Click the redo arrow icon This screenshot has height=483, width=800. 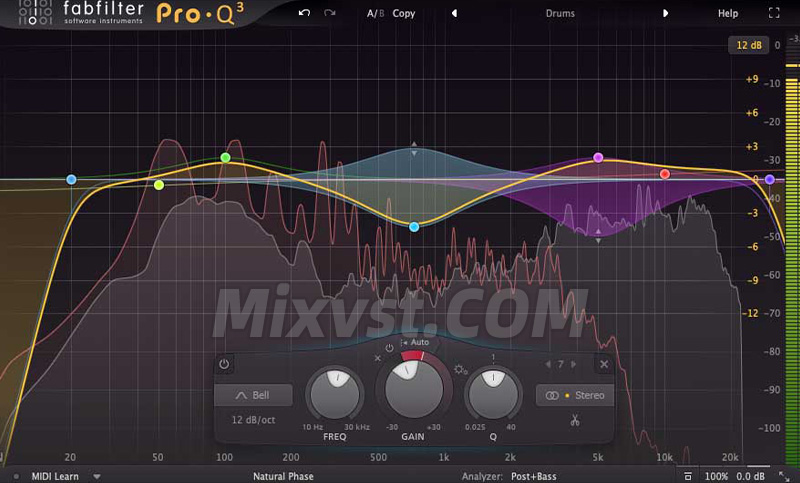330,14
